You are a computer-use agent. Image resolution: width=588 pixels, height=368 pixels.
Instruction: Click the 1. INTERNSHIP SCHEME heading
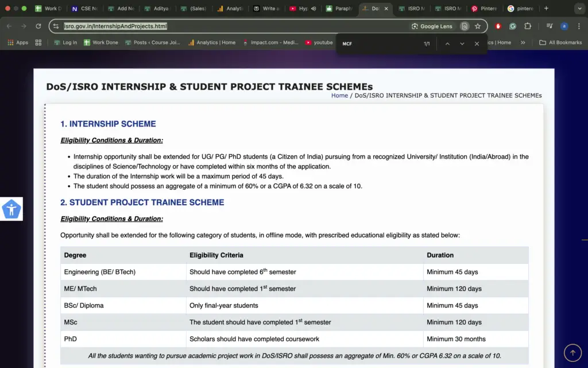(x=108, y=124)
